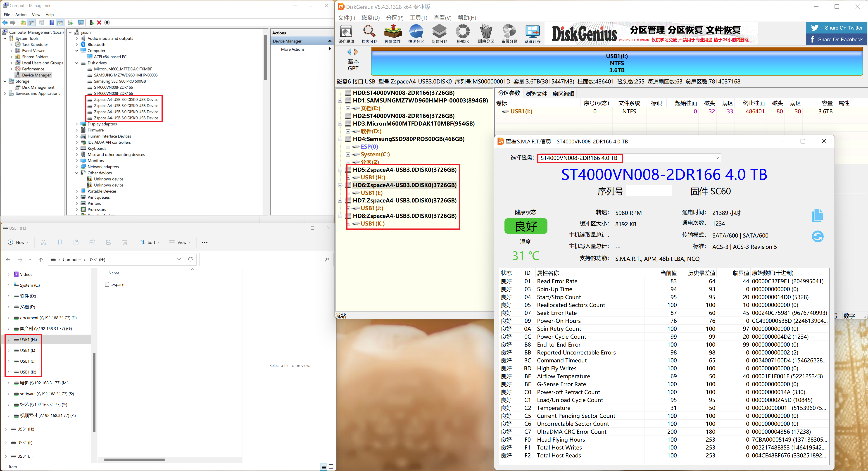This screenshot has height=471, width=868.
Task: Collapse the Disk drives node in Device Manager
Action: coord(77,63)
